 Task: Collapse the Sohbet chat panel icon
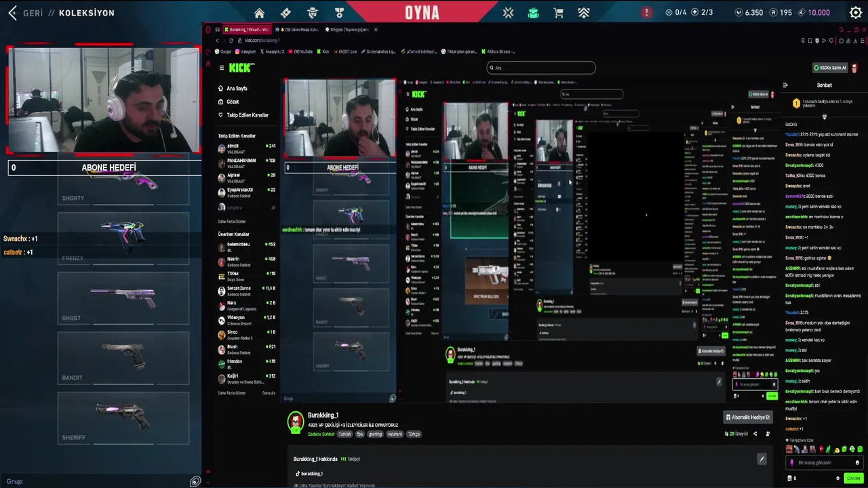pos(785,85)
